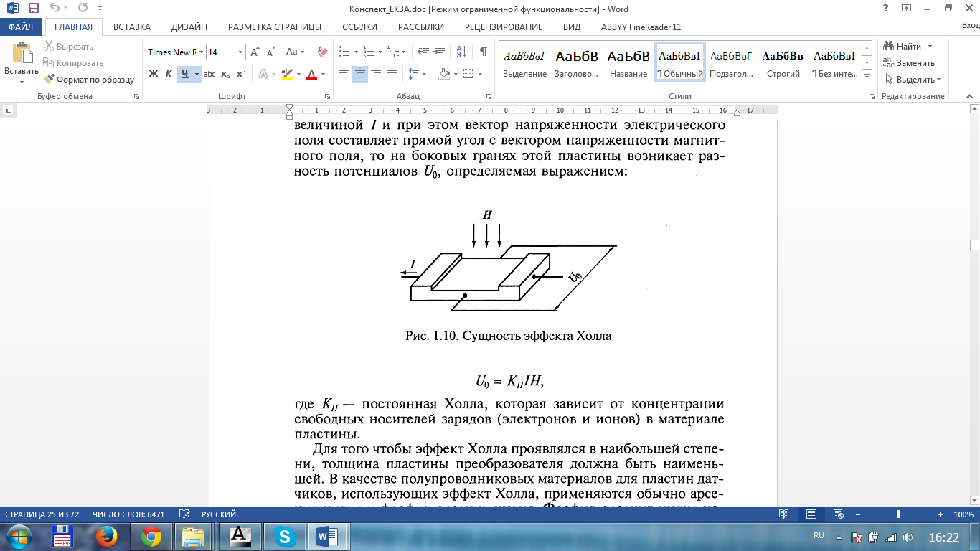Image resolution: width=980 pixels, height=551 pixels.
Task: Open the font size dropdown showing 14
Action: point(240,52)
